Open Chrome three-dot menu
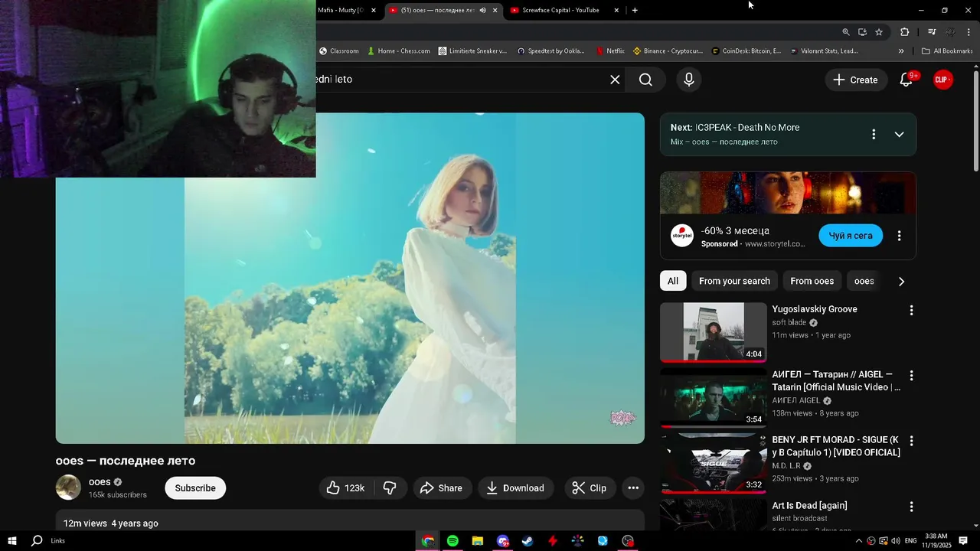980x551 pixels. (969, 32)
